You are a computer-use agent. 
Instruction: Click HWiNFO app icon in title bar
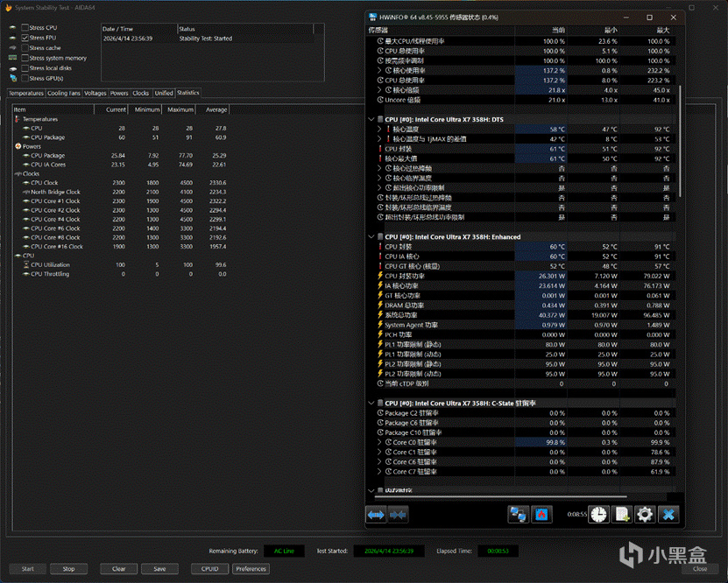(372, 18)
